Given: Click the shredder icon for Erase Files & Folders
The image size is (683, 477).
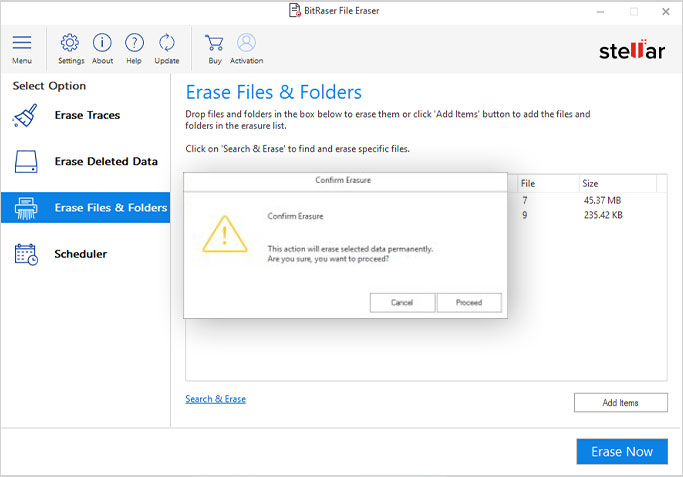Looking at the screenshot, I should [26, 208].
